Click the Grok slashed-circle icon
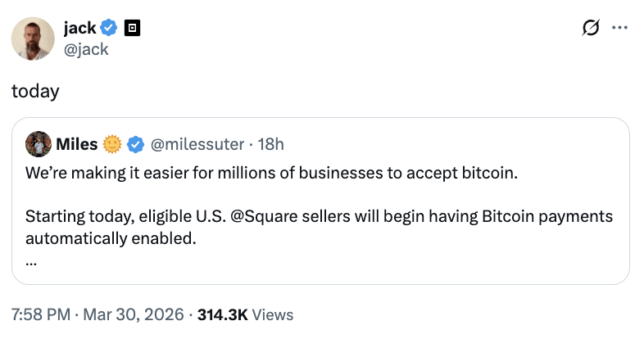This screenshot has width=644, height=339. click(x=590, y=29)
